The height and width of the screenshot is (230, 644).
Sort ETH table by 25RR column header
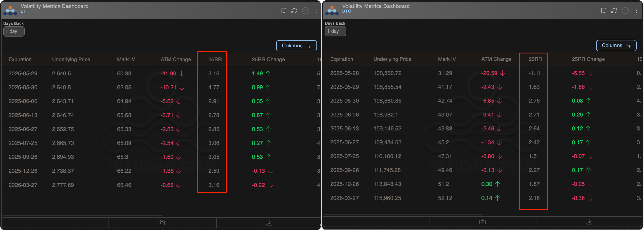[215, 59]
